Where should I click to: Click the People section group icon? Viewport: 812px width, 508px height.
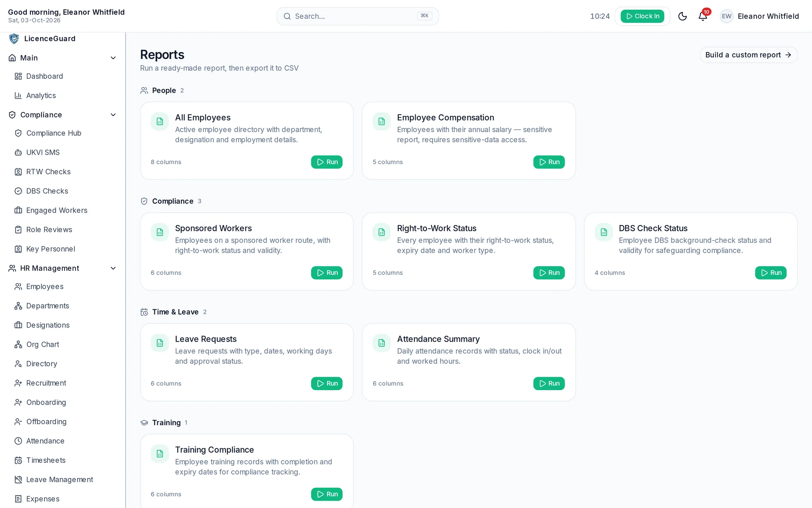[x=144, y=91]
